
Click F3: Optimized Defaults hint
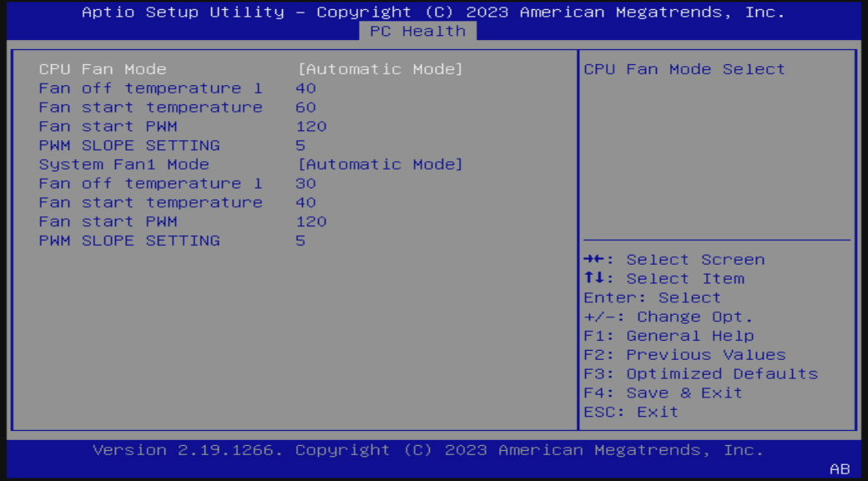[x=701, y=373]
